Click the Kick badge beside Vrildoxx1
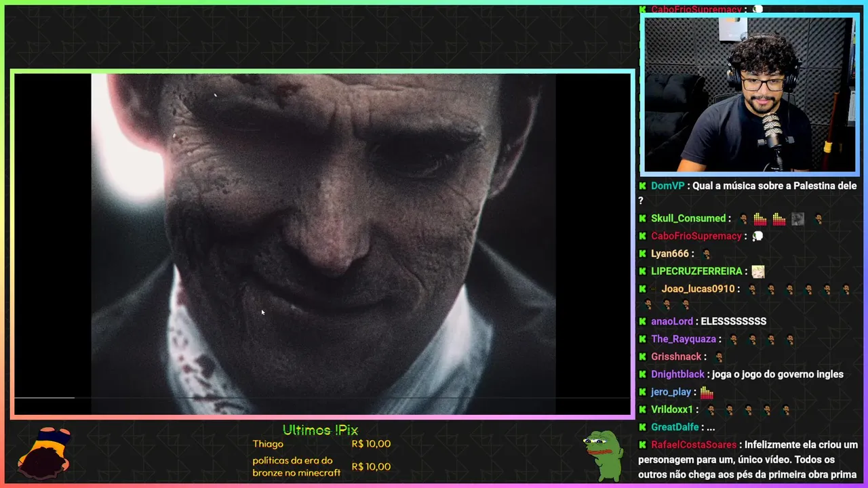 click(642, 409)
